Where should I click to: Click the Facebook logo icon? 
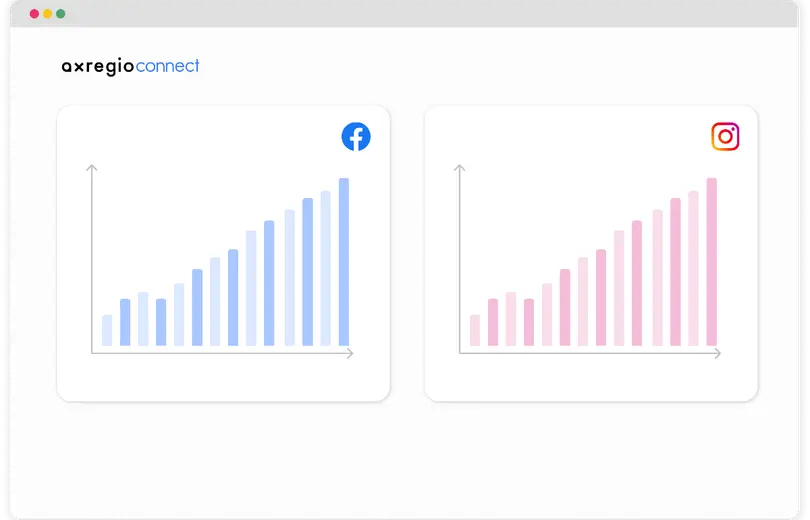pos(356,137)
